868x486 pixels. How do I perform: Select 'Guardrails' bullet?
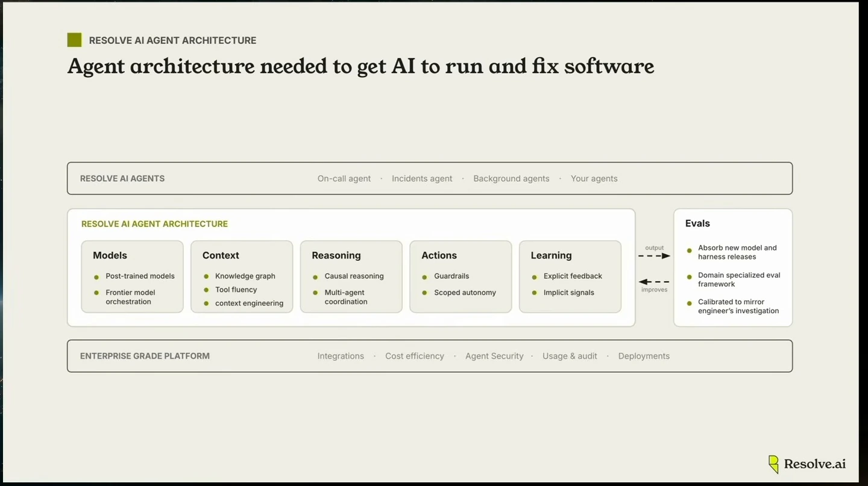coord(451,276)
